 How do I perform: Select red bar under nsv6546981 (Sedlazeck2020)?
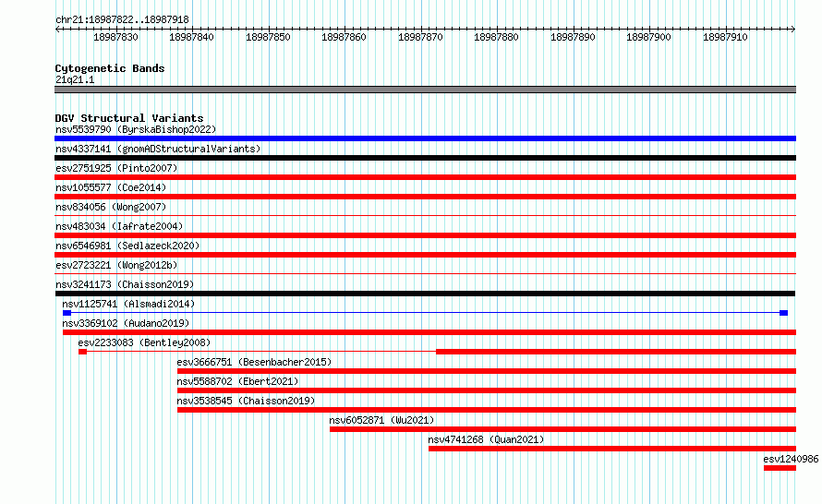(x=425, y=255)
